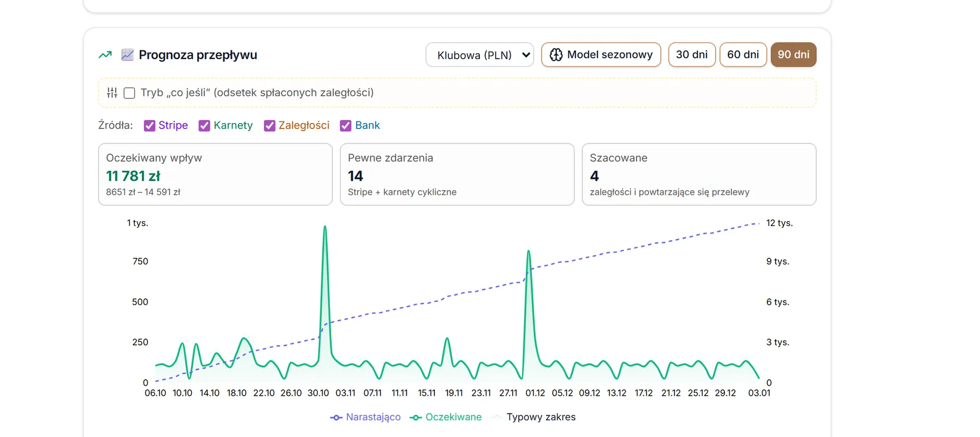Click the brain icon in Model sezonowy
The image size is (980, 437).
click(556, 55)
